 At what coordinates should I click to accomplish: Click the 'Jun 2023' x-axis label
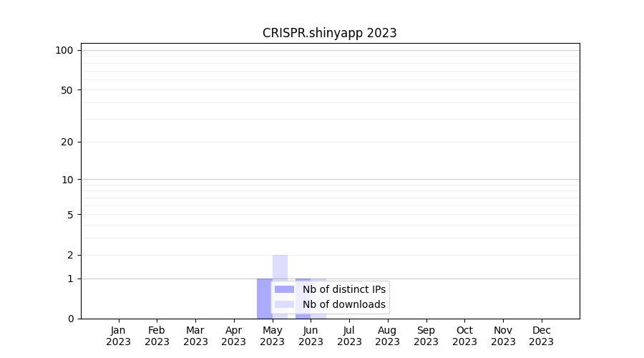pyautogui.click(x=311, y=336)
